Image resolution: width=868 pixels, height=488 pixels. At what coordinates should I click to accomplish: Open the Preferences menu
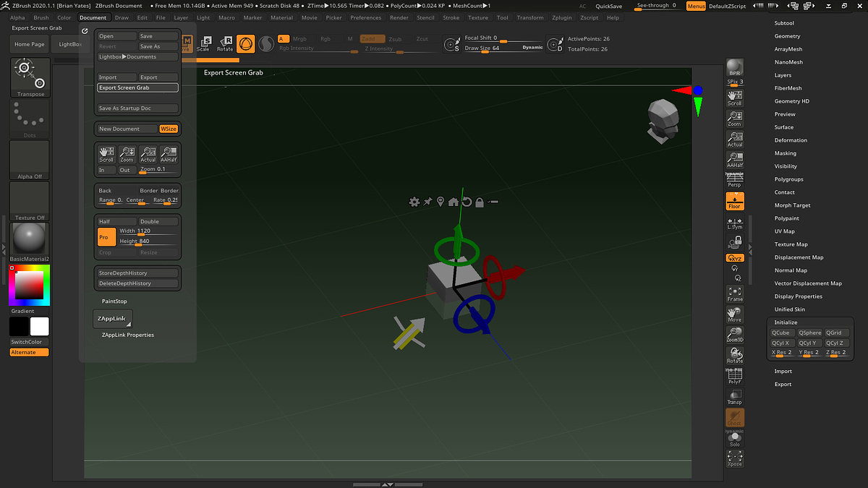(366, 17)
